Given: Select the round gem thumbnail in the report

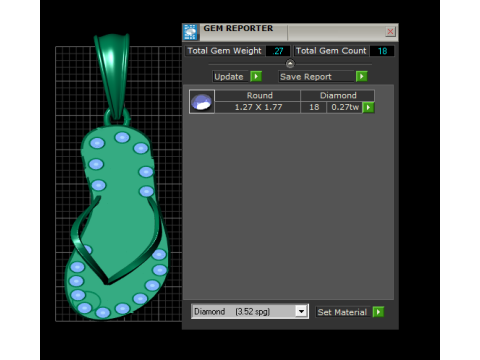Looking at the screenshot, I should (x=202, y=102).
